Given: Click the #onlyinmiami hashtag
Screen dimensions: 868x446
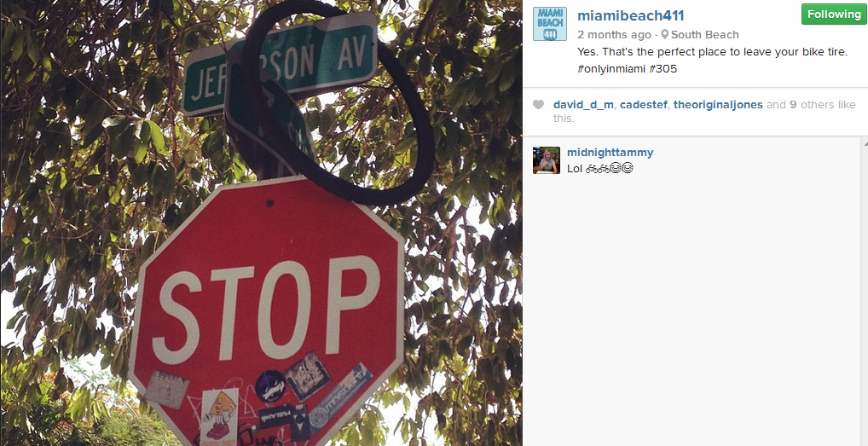Looking at the screenshot, I should pyautogui.click(x=611, y=69).
